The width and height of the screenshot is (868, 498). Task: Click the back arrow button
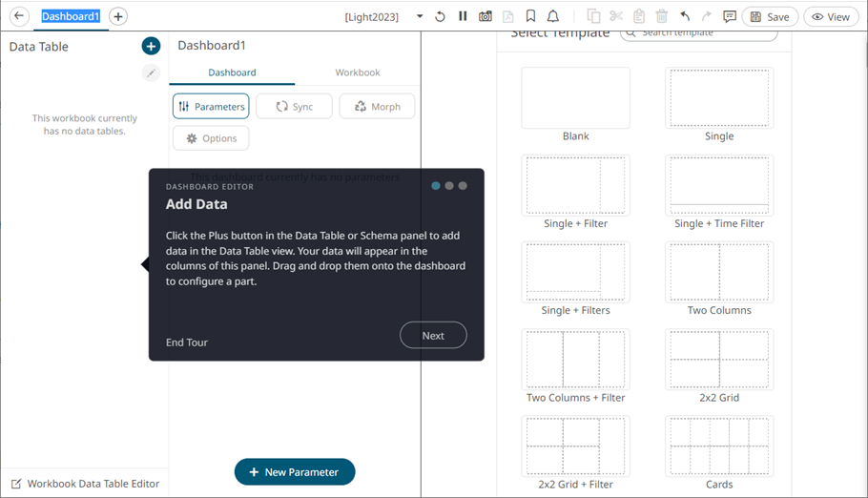(x=18, y=16)
